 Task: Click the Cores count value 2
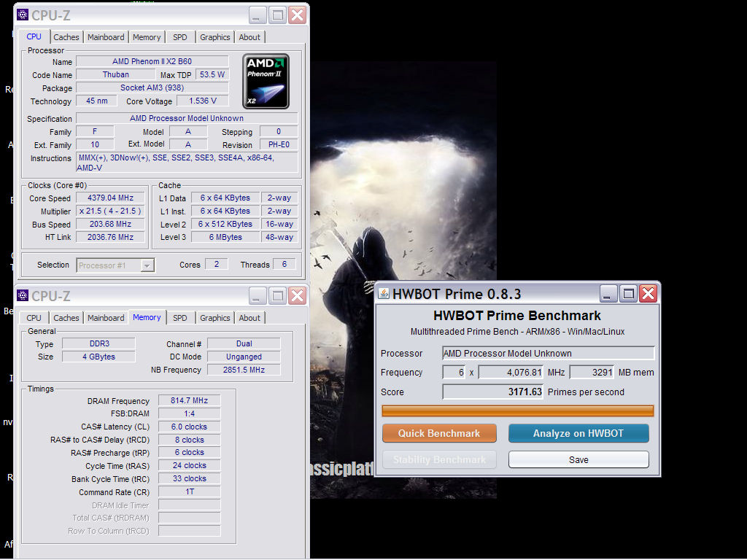coord(216,264)
